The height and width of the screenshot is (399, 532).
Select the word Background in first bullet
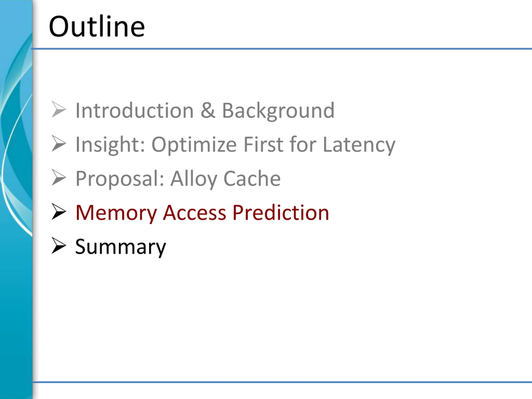(278, 111)
